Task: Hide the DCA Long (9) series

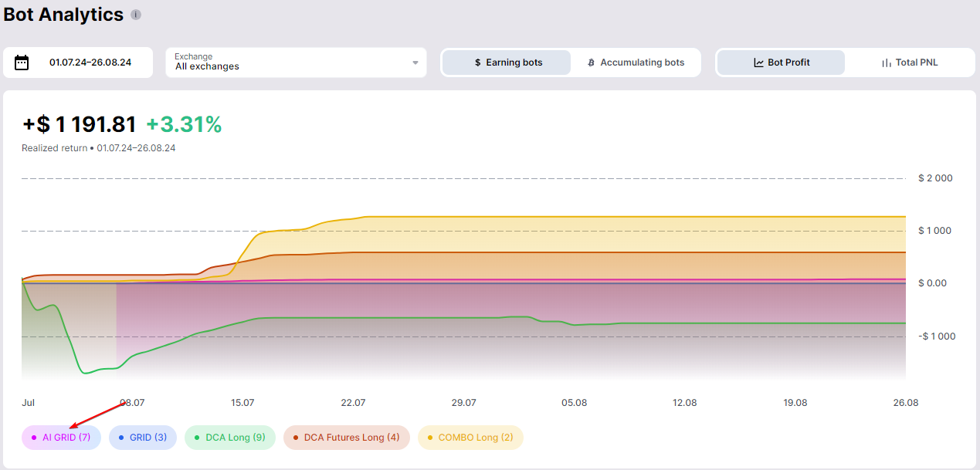Action: click(x=230, y=438)
